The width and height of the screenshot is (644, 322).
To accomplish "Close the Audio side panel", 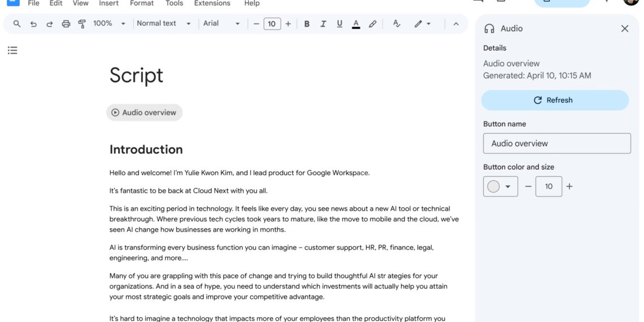I will pyautogui.click(x=624, y=29).
